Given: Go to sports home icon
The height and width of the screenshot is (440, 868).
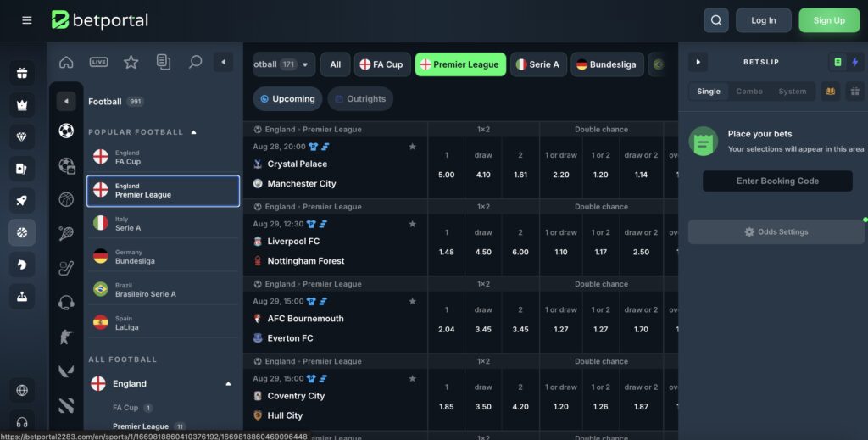Looking at the screenshot, I should point(66,62).
